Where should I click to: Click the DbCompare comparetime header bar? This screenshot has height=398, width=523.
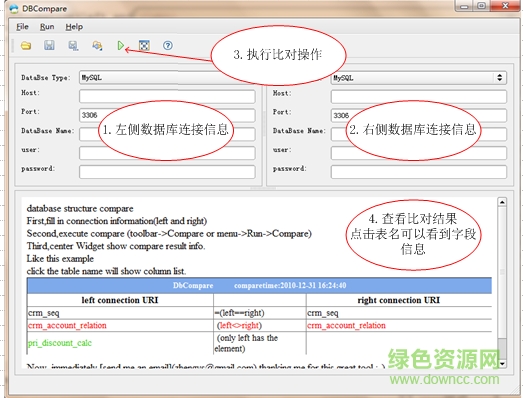coord(259,286)
